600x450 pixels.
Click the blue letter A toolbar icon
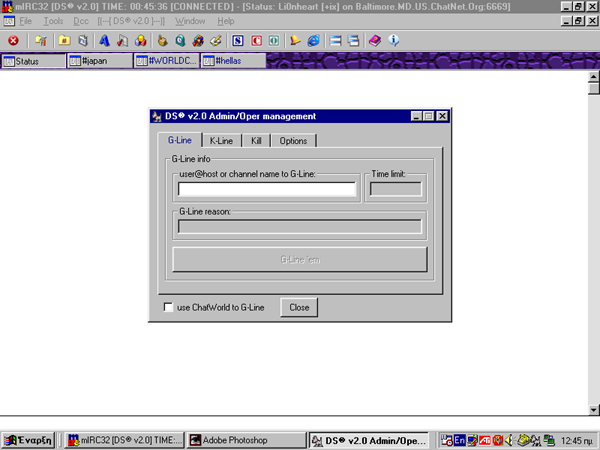coord(104,41)
